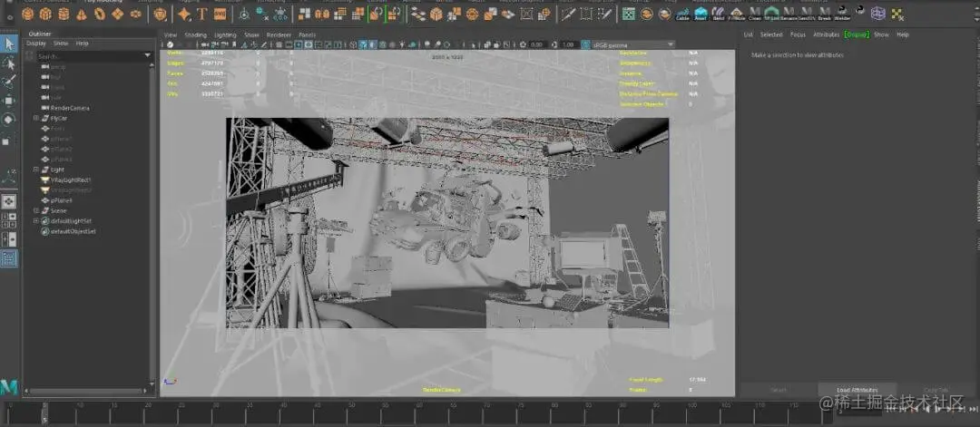Click the Maya logo at bottom left

tap(9, 387)
